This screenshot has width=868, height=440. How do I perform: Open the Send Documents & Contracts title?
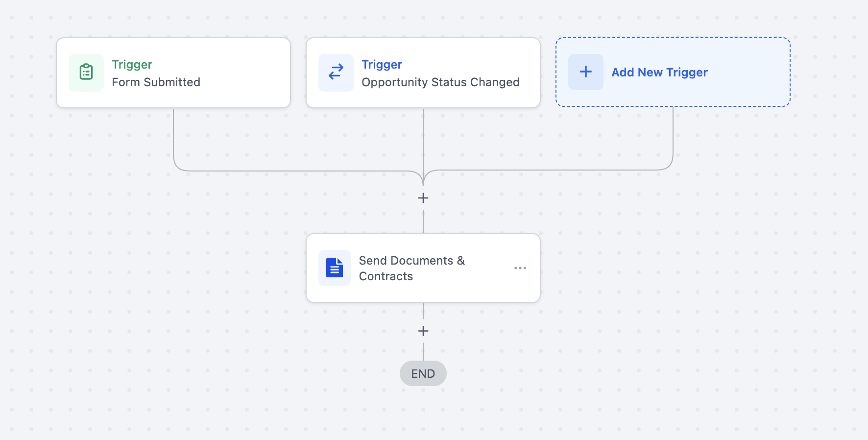[411, 268]
